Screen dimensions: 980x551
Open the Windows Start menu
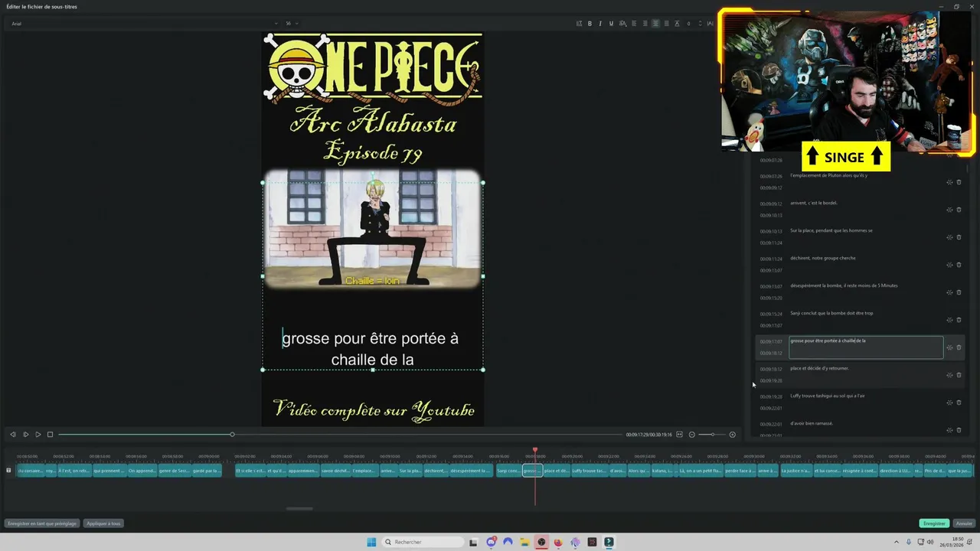coord(372,542)
